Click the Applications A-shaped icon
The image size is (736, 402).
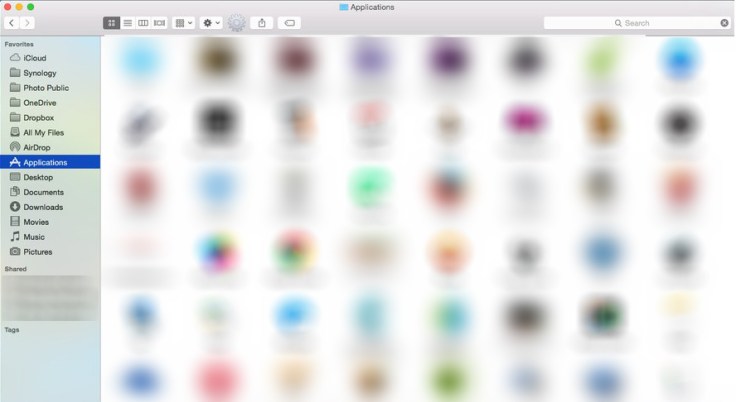point(15,162)
